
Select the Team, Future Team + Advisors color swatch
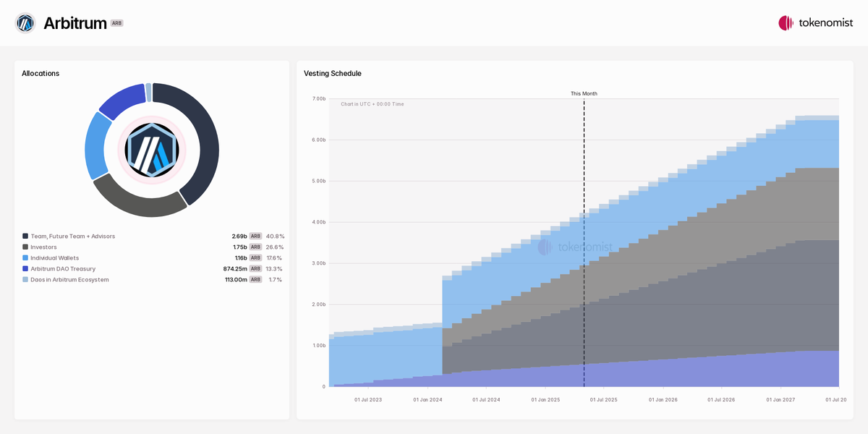click(x=25, y=237)
